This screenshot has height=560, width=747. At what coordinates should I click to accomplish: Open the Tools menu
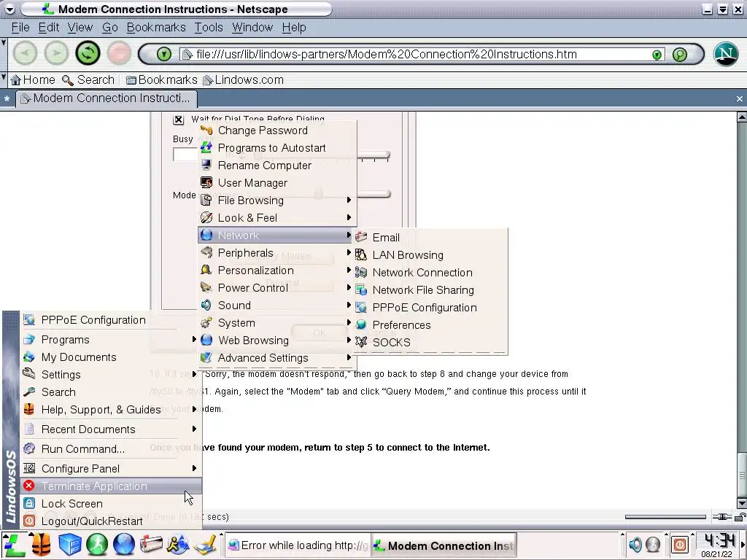click(208, 28)
